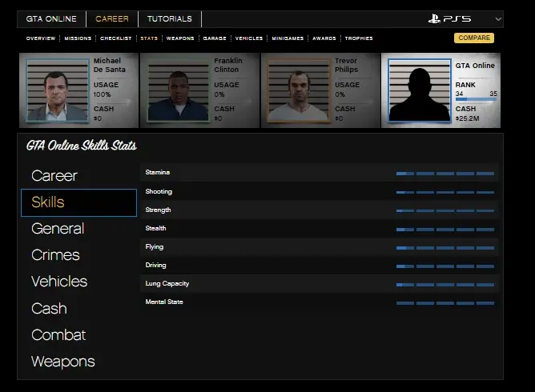Navigate to the Trophies section

pyautogui.click(x=358, y=38)
